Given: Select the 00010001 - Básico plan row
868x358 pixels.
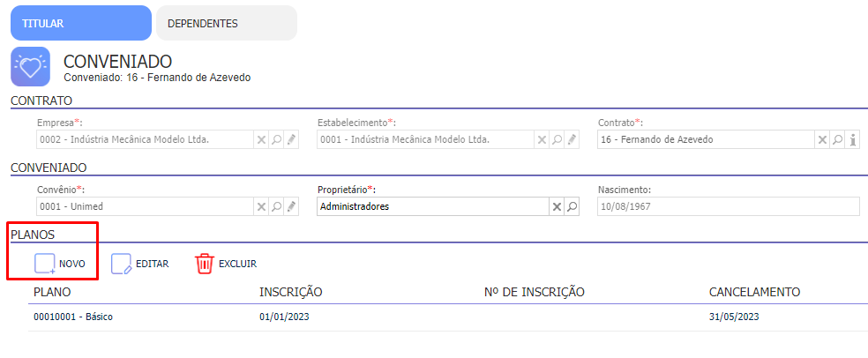Looking at the screenshot, I should click(x=448, y=317).
